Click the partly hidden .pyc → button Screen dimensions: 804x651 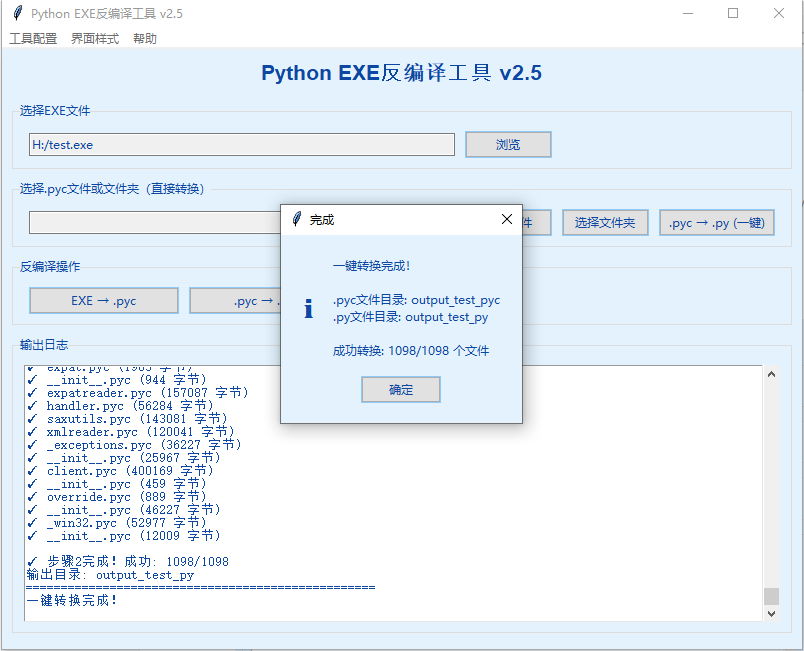235,300
